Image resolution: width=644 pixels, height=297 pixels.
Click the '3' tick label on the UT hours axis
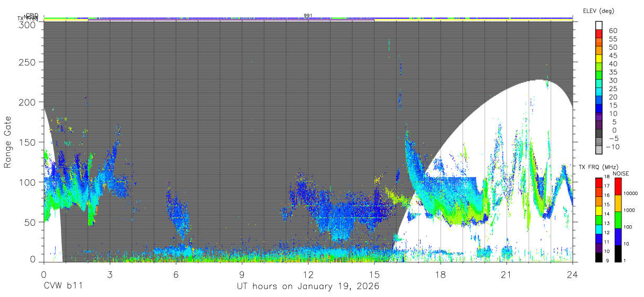[110, 274]
